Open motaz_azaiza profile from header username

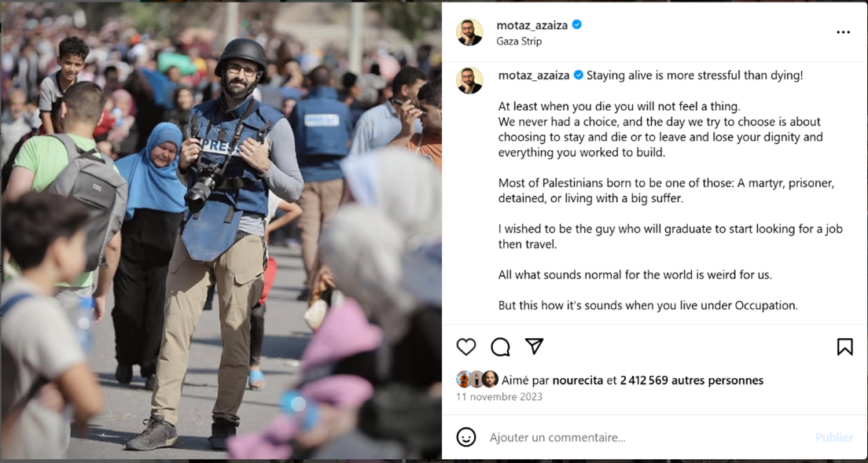click(x=532, y=25)
